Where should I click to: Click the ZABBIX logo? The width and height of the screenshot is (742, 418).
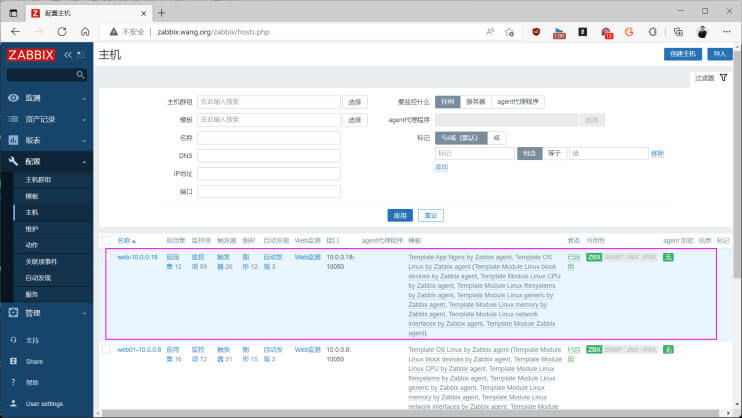(x=31, y=55)
